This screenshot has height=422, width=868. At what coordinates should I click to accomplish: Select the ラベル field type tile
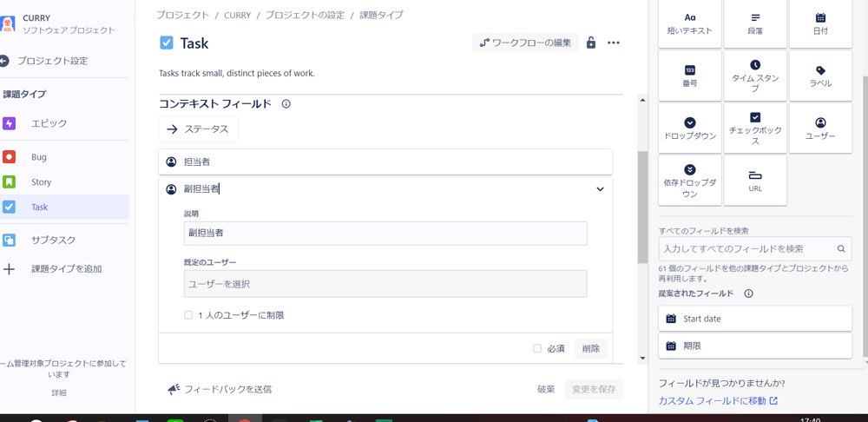(x=820, y=76)
